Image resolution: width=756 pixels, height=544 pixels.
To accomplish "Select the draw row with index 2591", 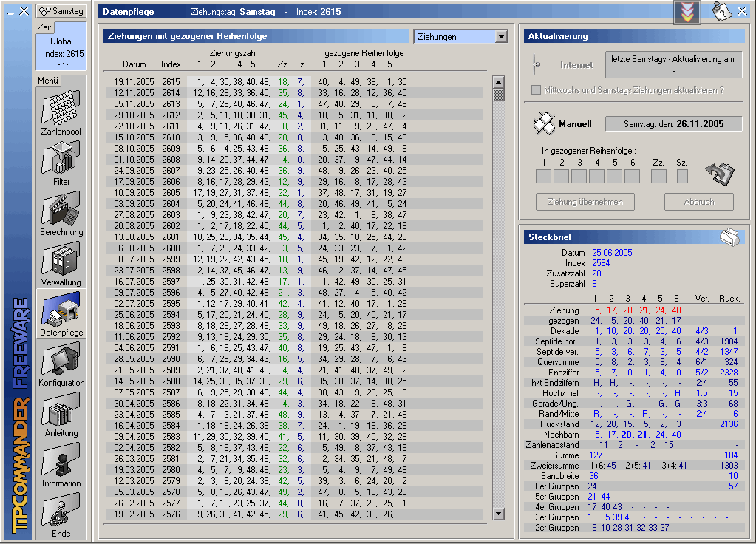I will 295,348.
